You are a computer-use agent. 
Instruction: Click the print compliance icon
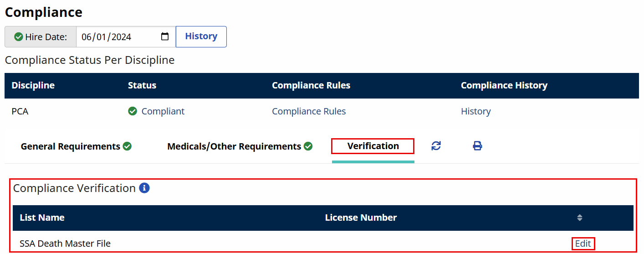tap(477, 146)
